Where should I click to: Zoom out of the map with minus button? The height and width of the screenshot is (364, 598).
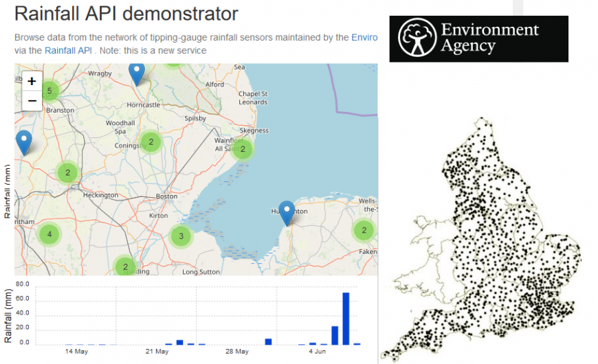pos(32,101)
